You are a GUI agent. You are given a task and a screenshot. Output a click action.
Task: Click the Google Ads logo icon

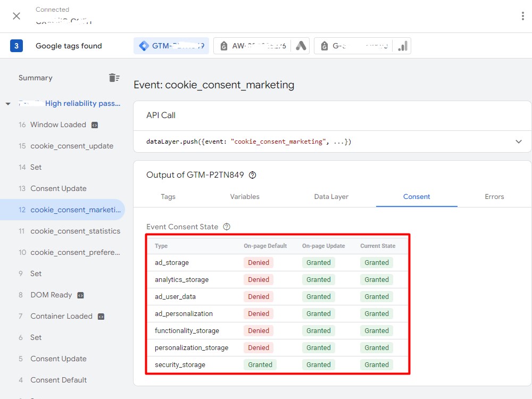(301, 46)
